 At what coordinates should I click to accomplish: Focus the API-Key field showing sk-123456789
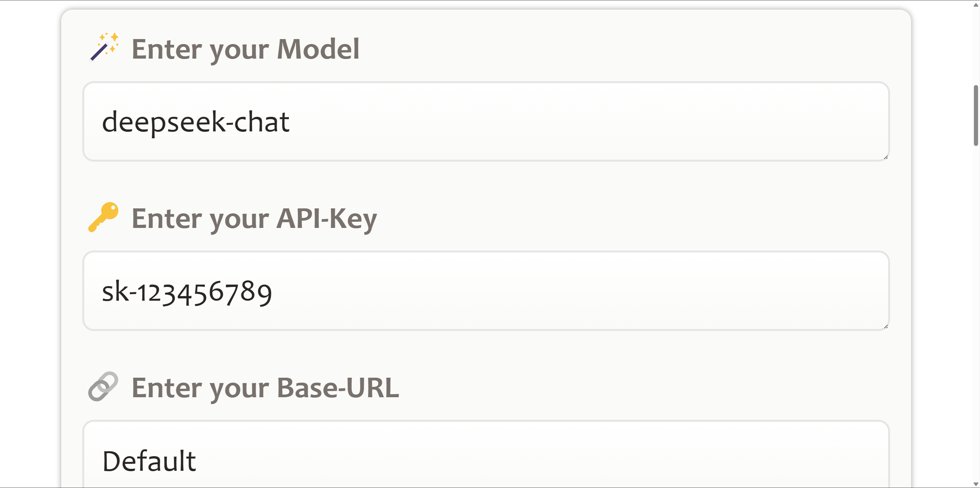pos(486,291)
